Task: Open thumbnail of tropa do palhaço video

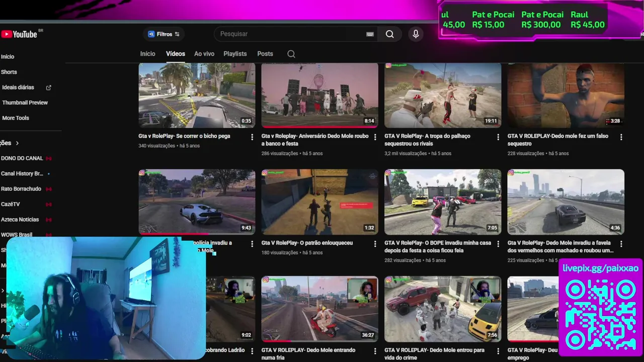Action: [x=443, y=95]
